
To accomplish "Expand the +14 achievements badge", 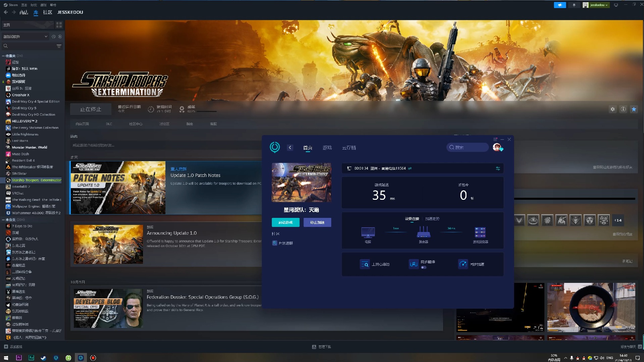I will tap(618, 220).
